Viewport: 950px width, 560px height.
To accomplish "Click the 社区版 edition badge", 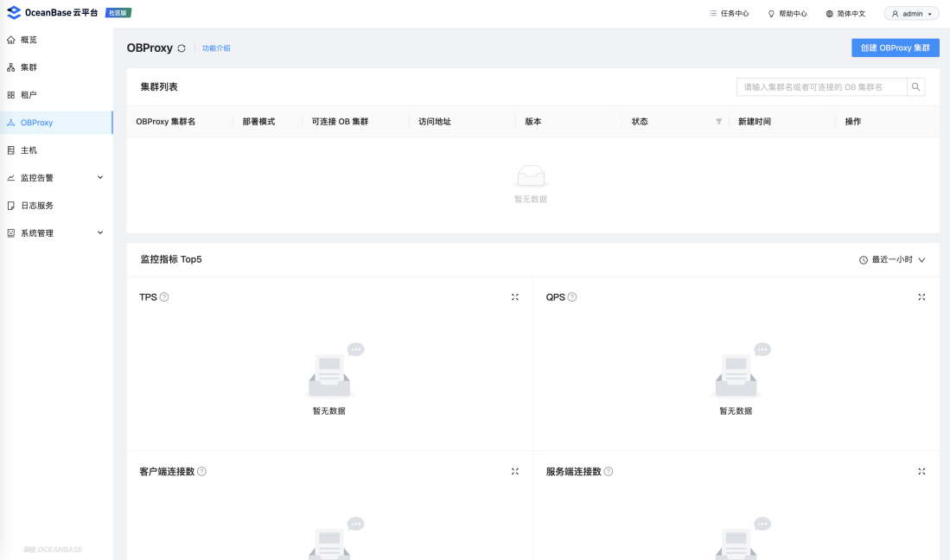I will point(118,13).
